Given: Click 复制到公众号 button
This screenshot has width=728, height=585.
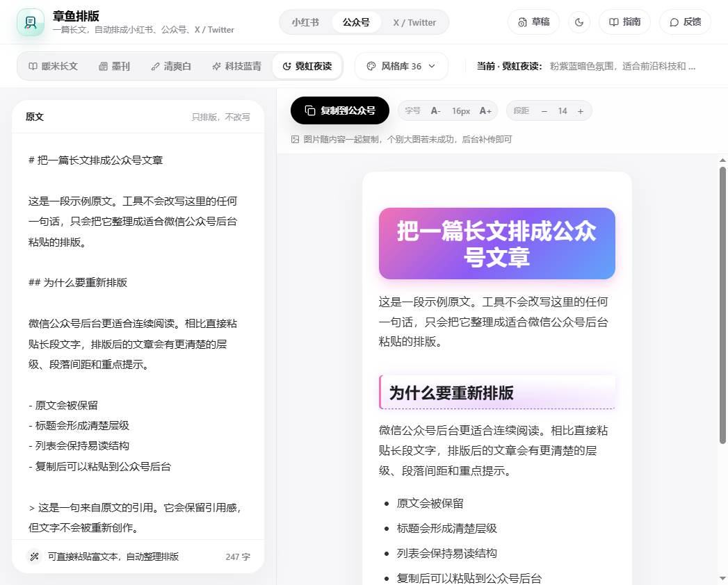Looking at the screenshot, I should click(340, 110).
